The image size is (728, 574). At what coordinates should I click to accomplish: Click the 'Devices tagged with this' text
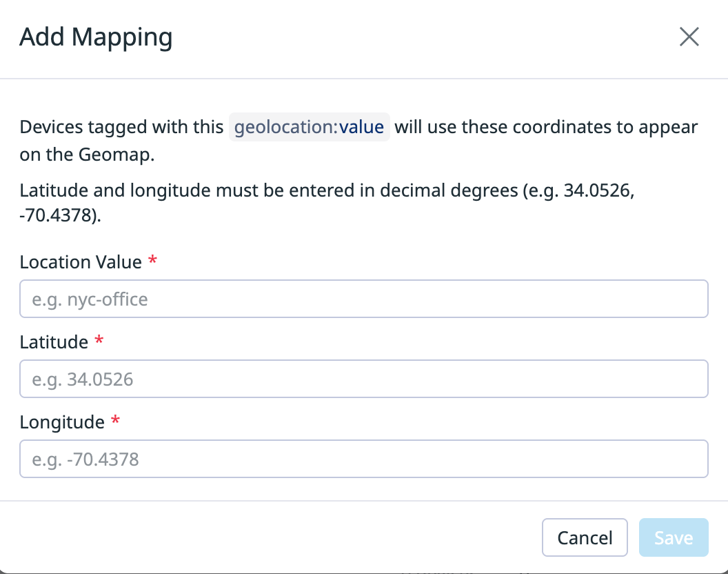[121, 128]
